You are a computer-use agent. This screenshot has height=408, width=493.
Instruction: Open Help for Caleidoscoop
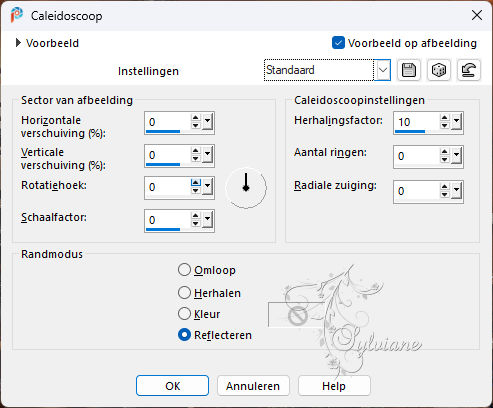pos(334,386)
